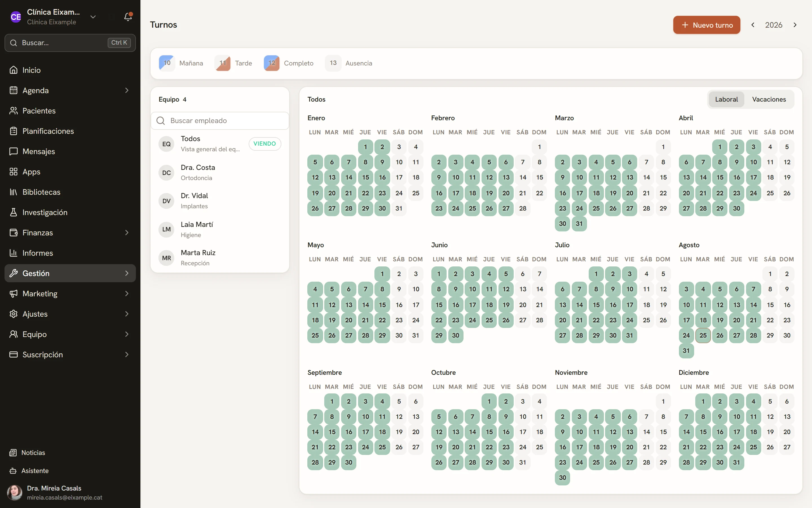Screen dimensions: 812x508
Task: Expand the Marketing submenu
Action: (127, 294)
